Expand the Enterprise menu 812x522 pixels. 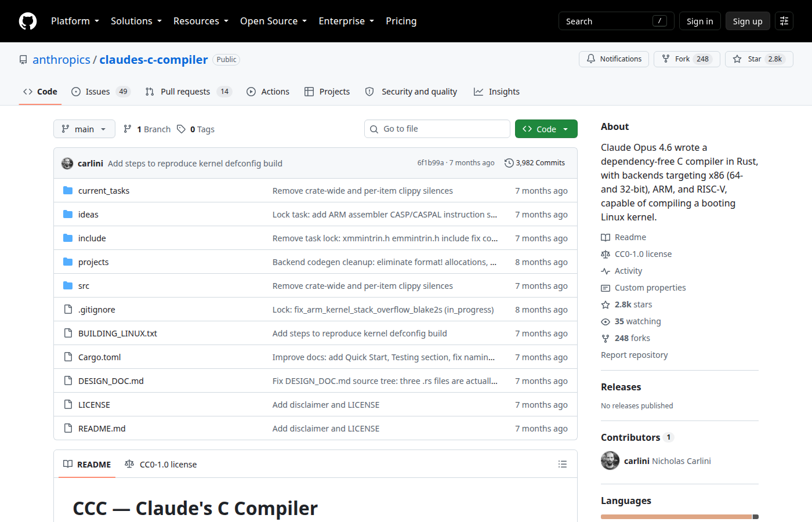[346, 21]
